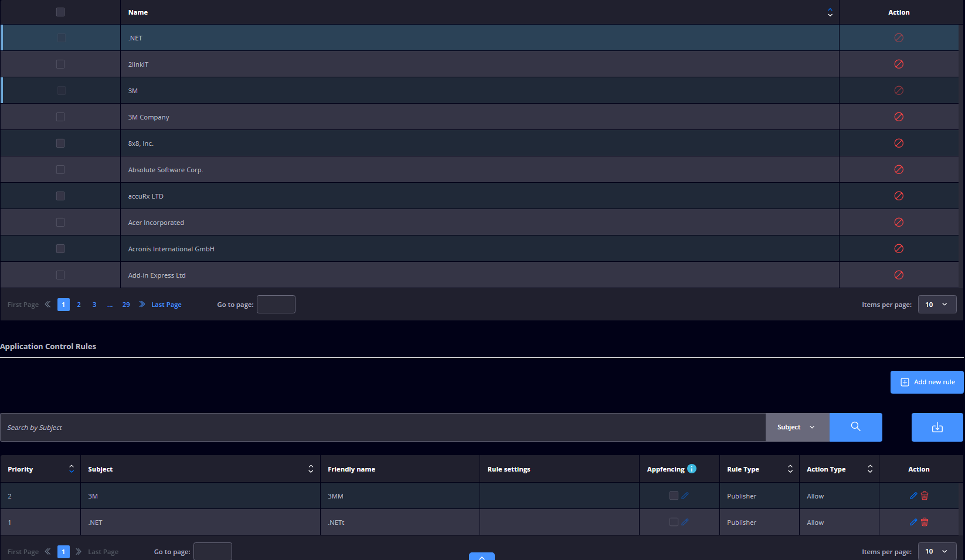Click next page arrow in rules pagination
This screenshot has height=560, width=965.
coord(79,551)
